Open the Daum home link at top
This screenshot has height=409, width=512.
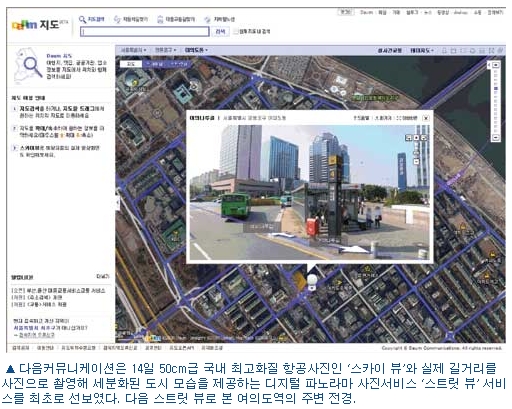point(366,12)
